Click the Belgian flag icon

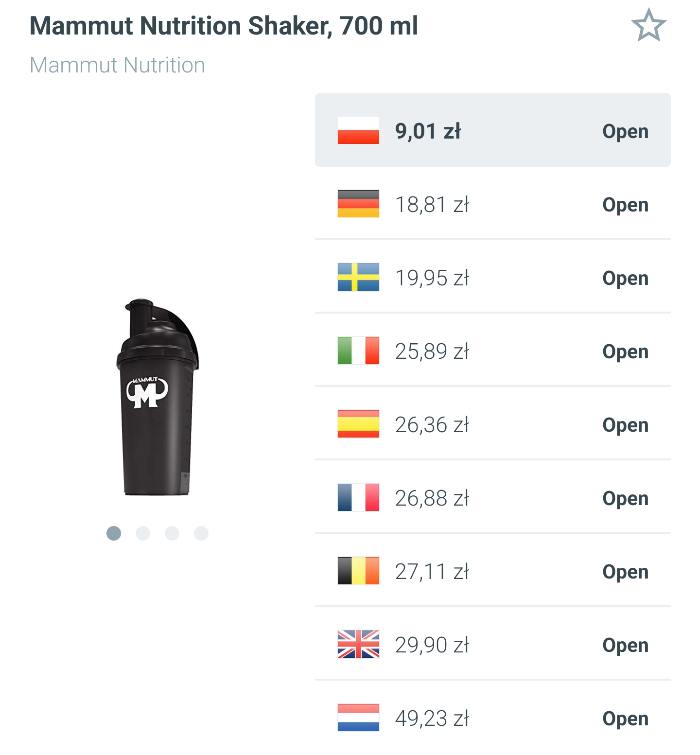pos(358,572)
